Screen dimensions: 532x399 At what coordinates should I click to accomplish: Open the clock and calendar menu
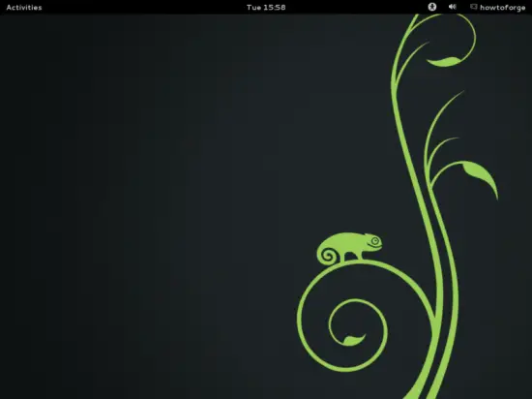click(266, 7)
